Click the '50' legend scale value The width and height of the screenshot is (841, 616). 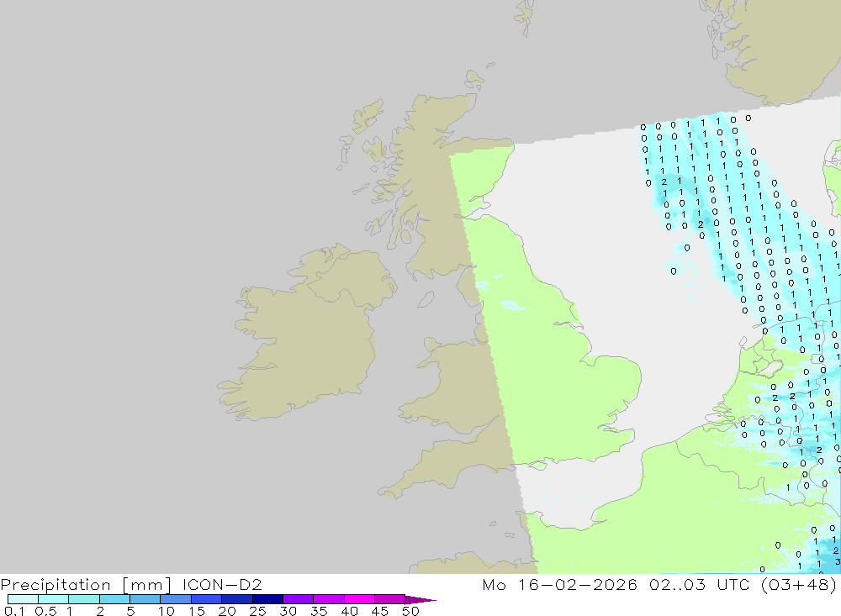point(410,611)
